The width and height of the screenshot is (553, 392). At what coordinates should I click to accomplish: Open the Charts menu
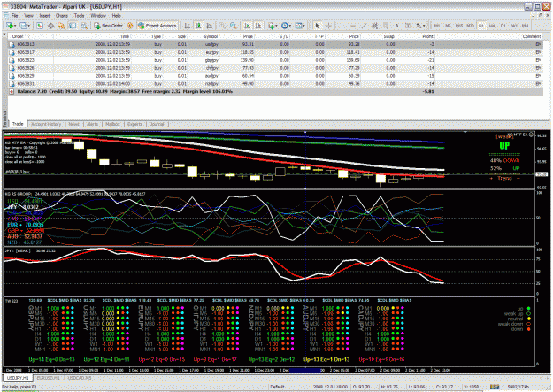coord(61,16)
